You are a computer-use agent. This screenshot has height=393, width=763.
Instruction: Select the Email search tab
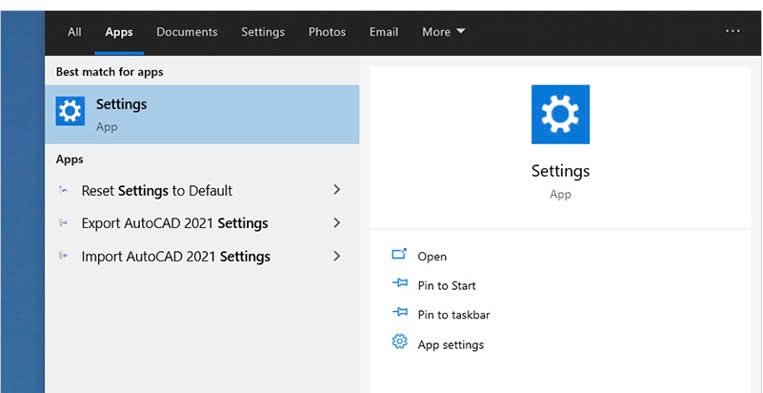pos(383,32)
